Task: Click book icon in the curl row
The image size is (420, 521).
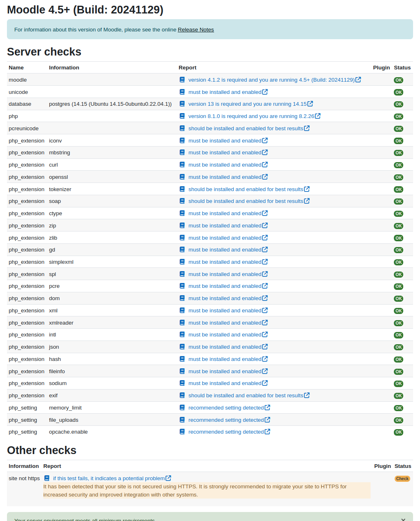Action: [x=182, y=165]
